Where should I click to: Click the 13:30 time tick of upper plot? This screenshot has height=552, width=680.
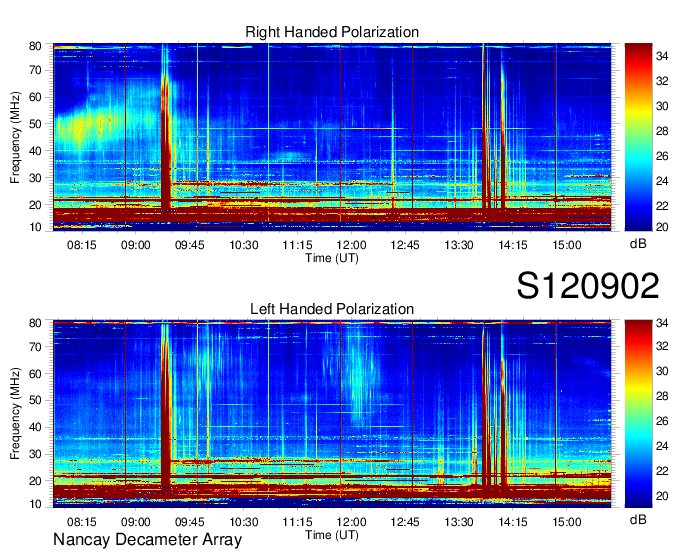459,245
